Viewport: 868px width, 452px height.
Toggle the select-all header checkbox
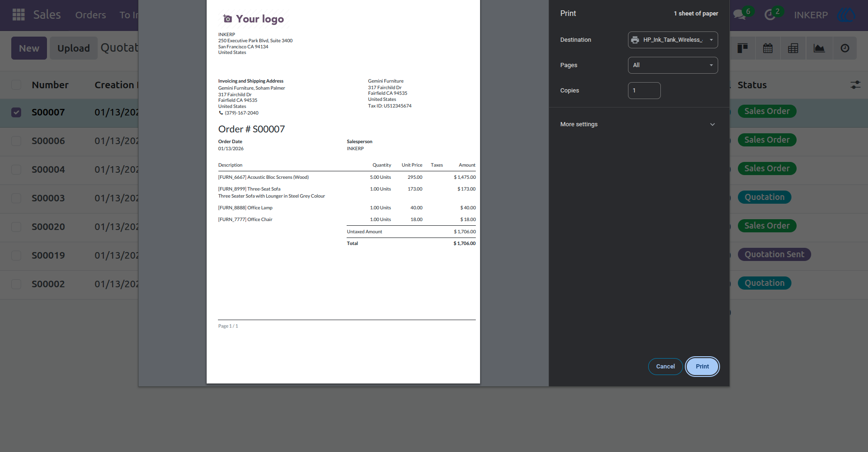tap(16, 85)
